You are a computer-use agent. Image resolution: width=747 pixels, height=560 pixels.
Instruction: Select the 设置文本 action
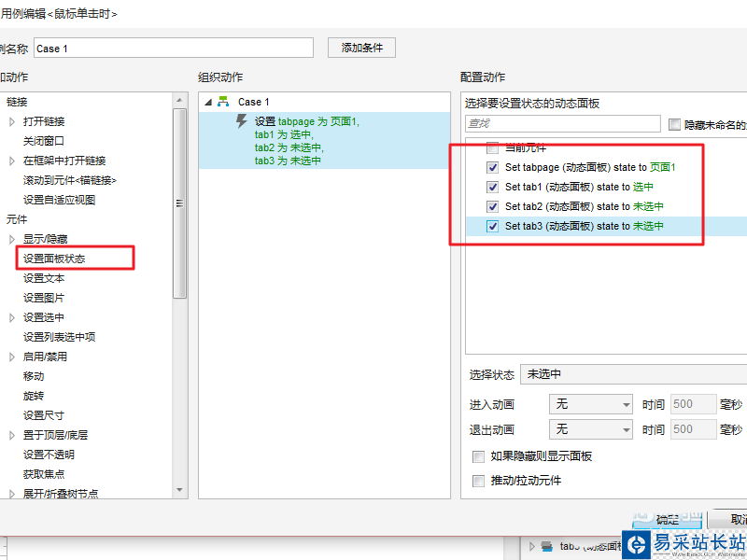click(x=43, y=278)
